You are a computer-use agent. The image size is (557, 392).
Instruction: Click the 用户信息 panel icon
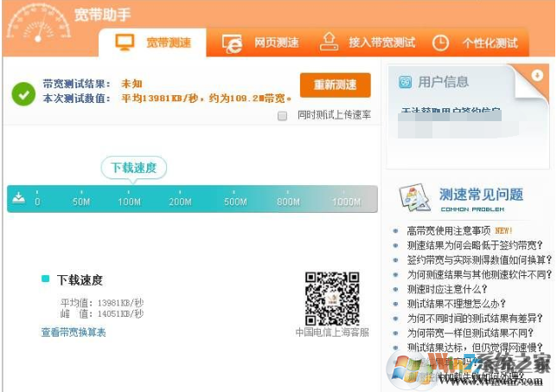pyautogui.click(x=406, y=82)
